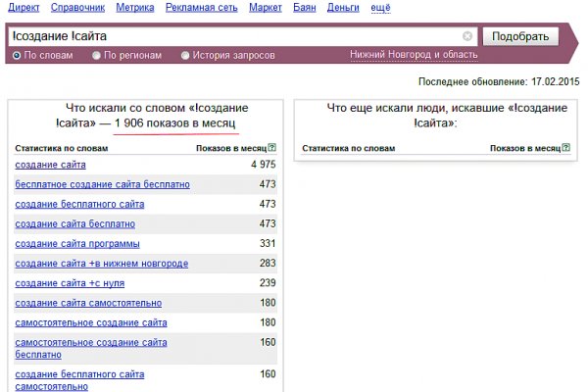Open "создание сайта программы" keyword link
The image size is (588, 392).
pos(77,243)
